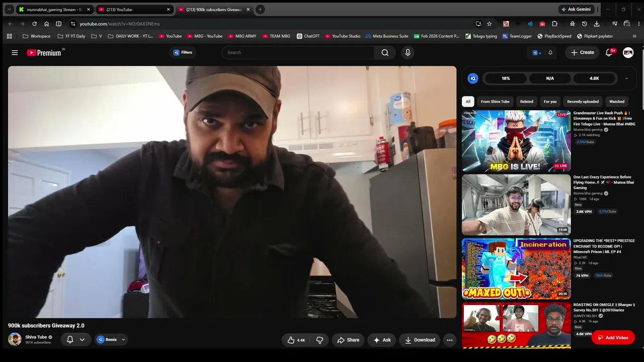This screenshot has width=644, height=362.
Task: Click the search magnifier button
Action: (385, 52)
